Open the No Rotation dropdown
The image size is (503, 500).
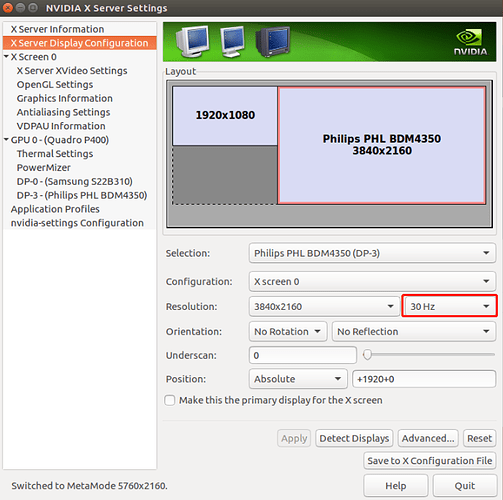288,332
